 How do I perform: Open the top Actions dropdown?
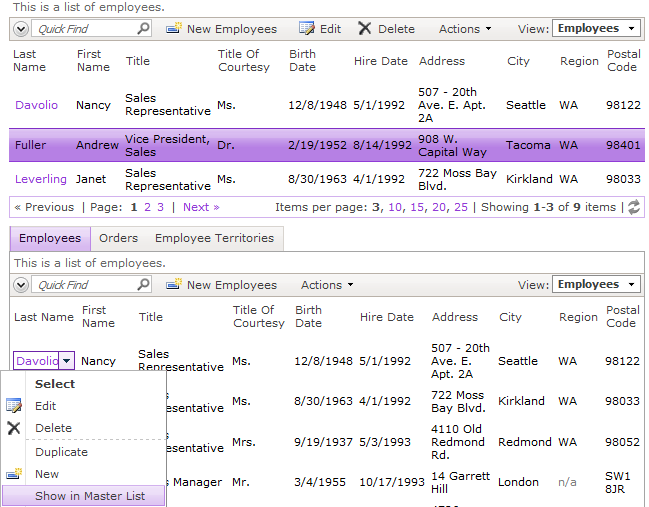click(465, 29)
